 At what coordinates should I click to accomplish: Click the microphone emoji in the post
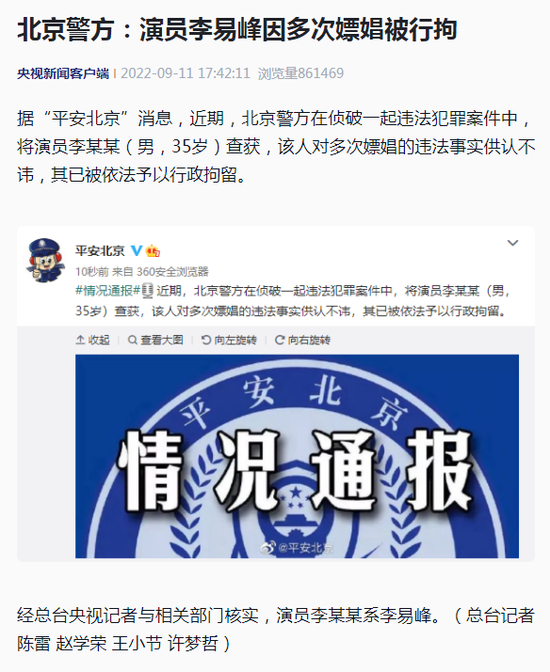pos(147,291)
